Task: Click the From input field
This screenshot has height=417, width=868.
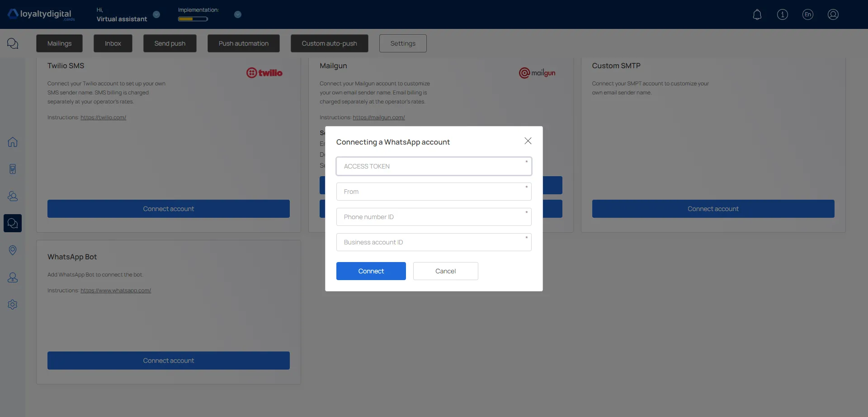Action: coord(434,192)
